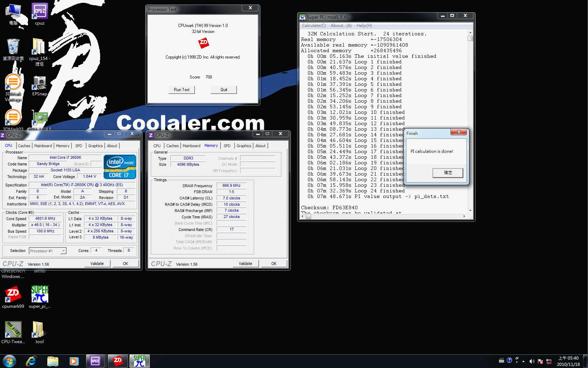Switch to Graphics tab in left CPU-Z
This screenshot has height=368, width=588.
[96, 146]
